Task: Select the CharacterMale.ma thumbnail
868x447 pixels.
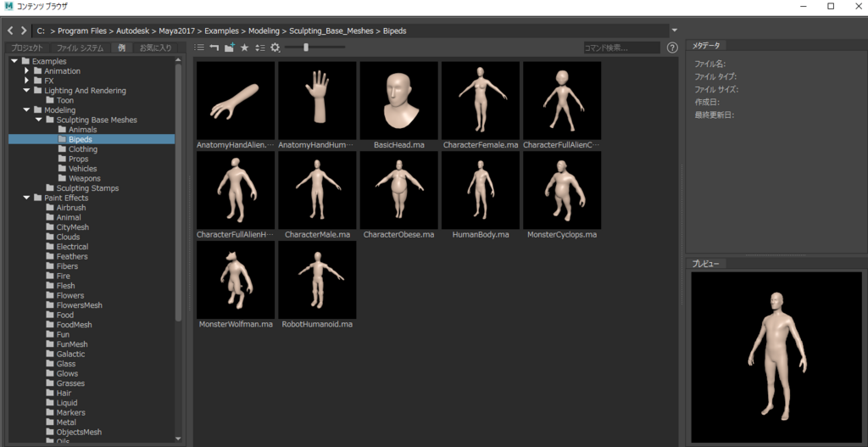Action: pos(317,190)
